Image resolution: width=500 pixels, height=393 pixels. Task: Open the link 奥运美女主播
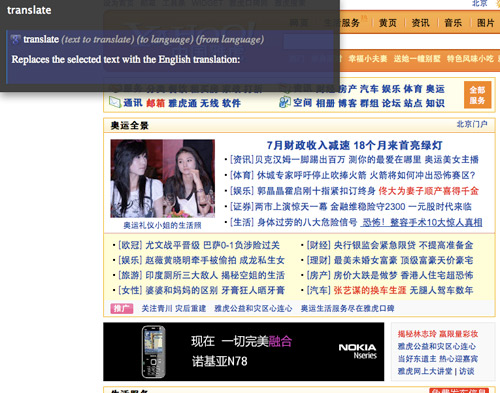[x=452, y=160]
